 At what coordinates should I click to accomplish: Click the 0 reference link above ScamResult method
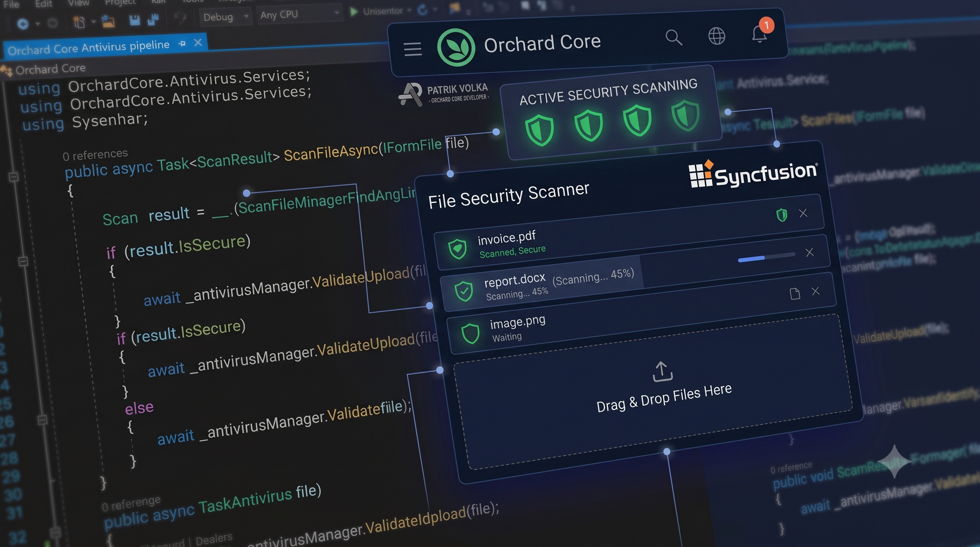tap(791, 467)
